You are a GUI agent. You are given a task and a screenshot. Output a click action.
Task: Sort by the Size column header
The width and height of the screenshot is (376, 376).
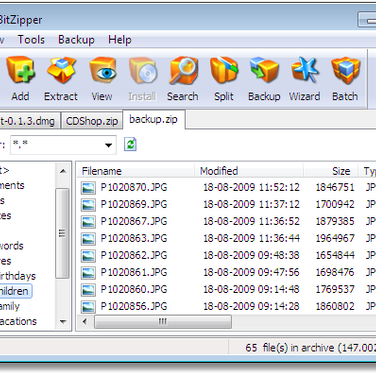pyautogui.click(x=331, y=171)
